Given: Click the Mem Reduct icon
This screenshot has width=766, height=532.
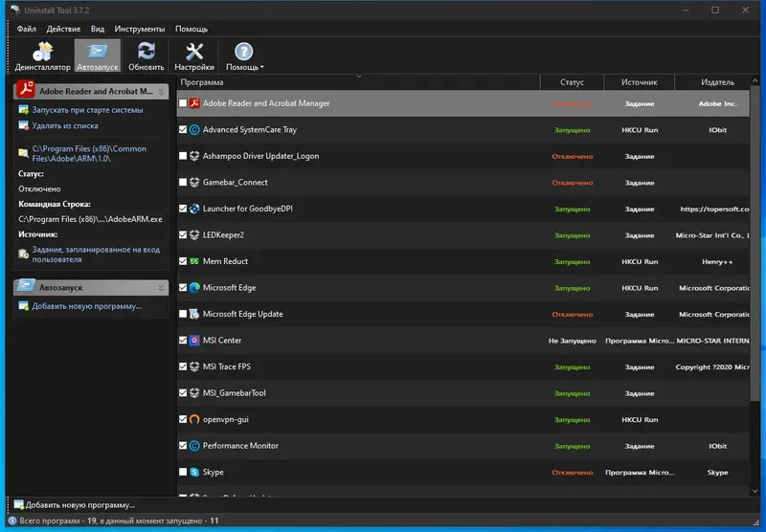Looking at the screenshot, I should 194,261.
